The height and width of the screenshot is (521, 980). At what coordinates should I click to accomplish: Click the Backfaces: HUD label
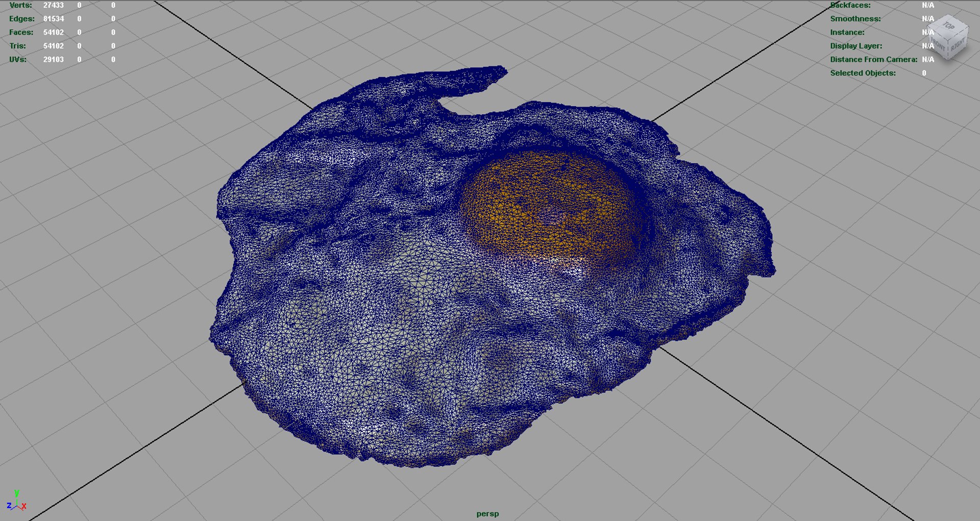[x=850, y=5]
